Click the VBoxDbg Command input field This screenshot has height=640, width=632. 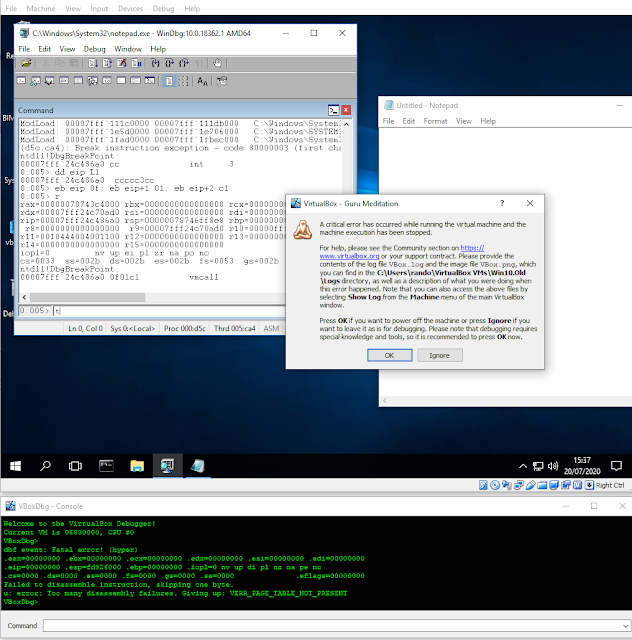click(336, 625)
